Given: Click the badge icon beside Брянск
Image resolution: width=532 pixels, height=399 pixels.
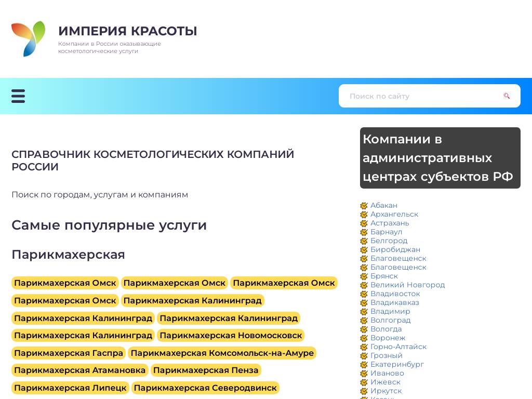Looking at the screenshot, I should [364, 276].
